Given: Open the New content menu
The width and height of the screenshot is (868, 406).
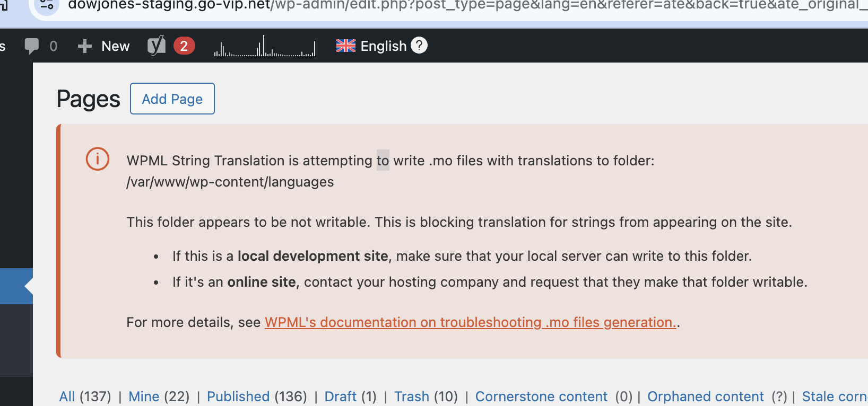Looking at the screenshot, I should click(103, 46).
